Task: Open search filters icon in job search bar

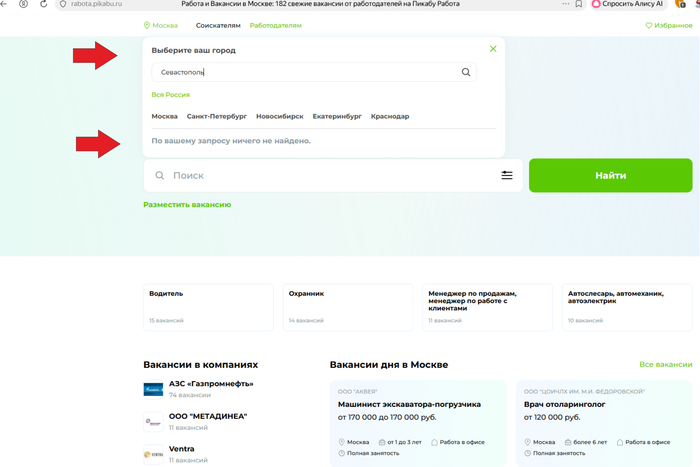Action: click(507, 175)
